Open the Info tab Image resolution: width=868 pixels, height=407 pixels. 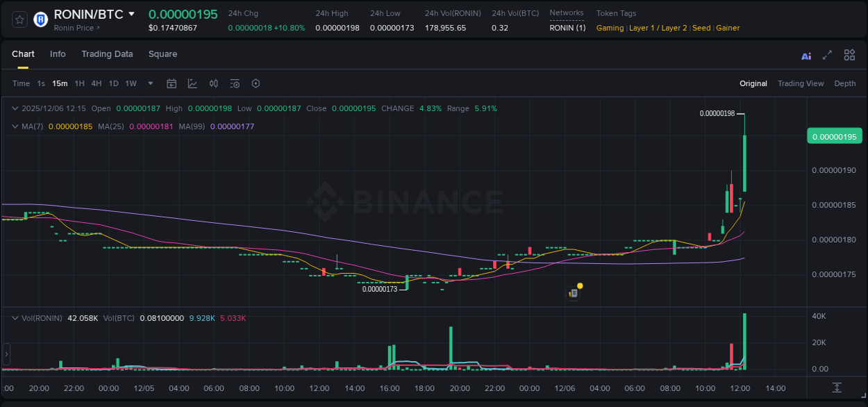(58, 54)
